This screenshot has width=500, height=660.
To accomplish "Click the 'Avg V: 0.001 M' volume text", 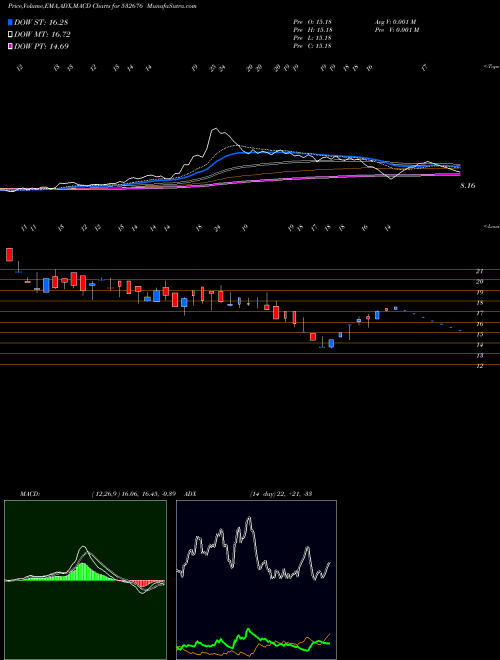I will [395, 22].
